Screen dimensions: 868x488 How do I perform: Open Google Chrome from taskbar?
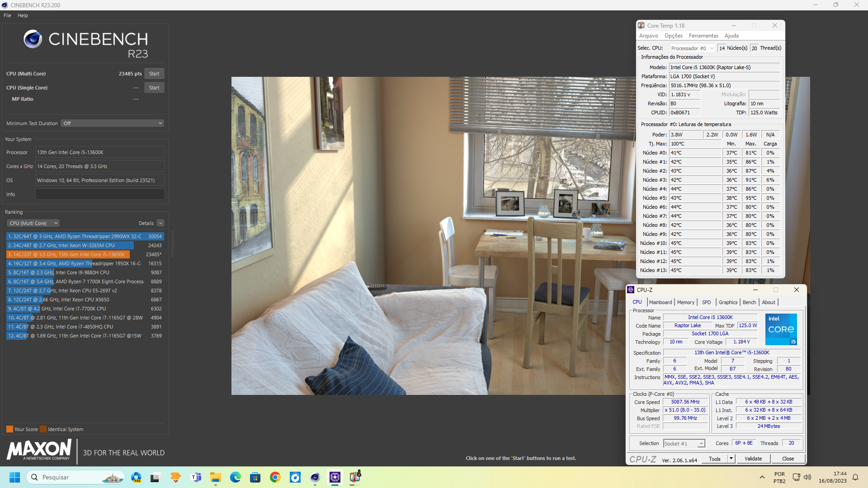[x=275, y=477]
